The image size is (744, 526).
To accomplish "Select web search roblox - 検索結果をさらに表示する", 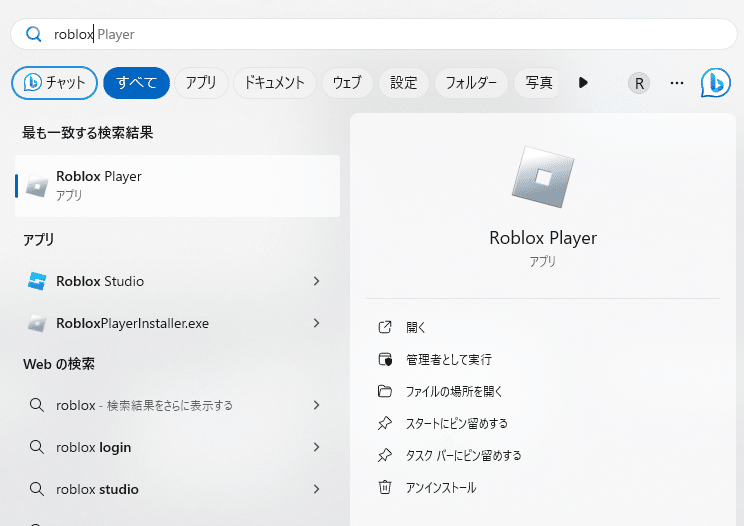I will (x=177, y=406).
